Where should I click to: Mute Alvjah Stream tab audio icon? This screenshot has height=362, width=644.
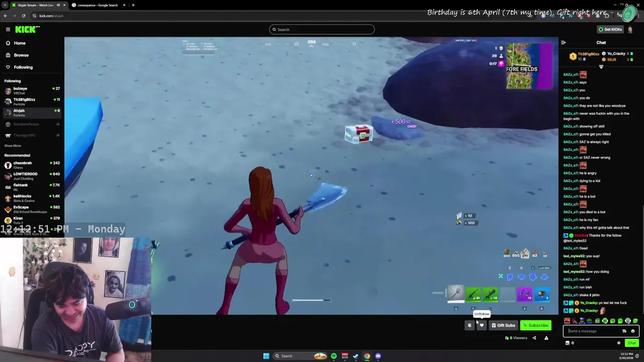tap(58, 5)
